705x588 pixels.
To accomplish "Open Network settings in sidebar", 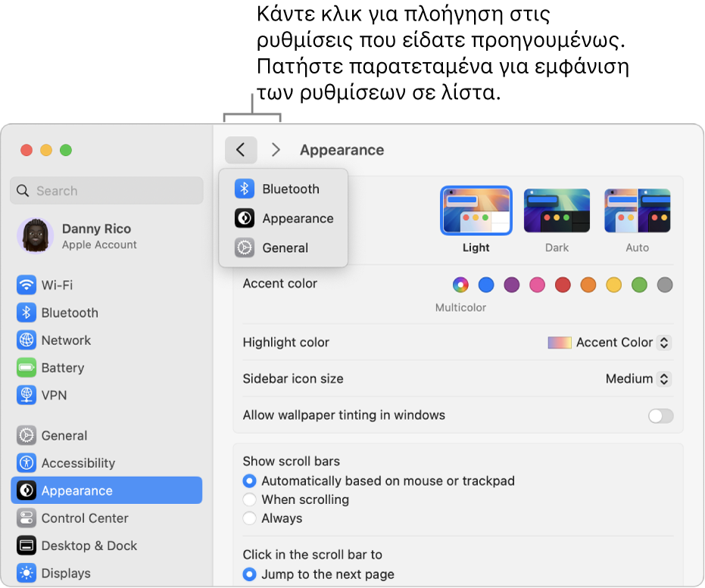I will 107,340.
